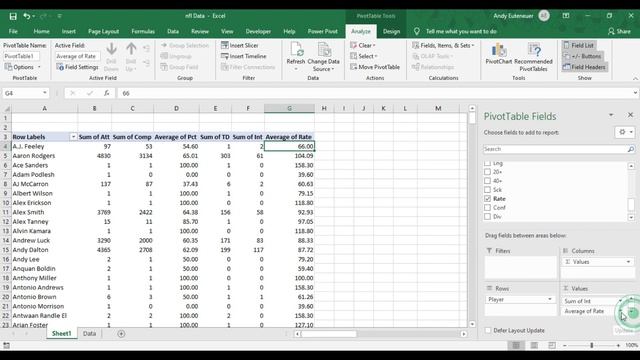Open PivotTable Fields pane options arrow

611,115
